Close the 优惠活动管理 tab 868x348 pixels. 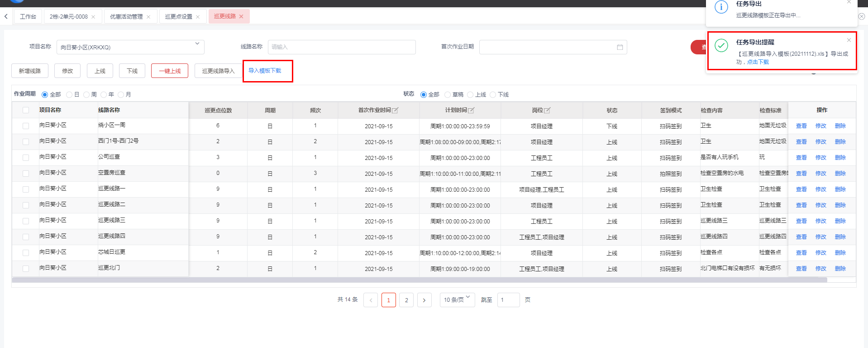click(148, 17)
